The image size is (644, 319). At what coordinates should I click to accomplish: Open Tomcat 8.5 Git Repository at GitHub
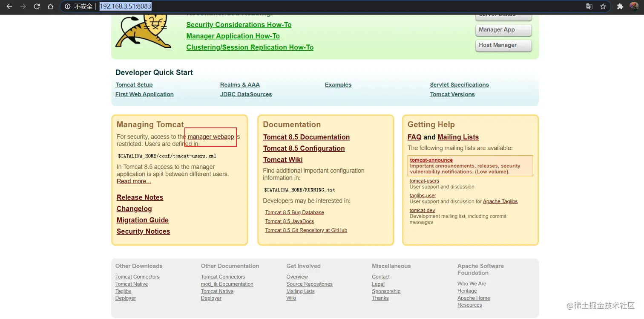coord(306,230)
